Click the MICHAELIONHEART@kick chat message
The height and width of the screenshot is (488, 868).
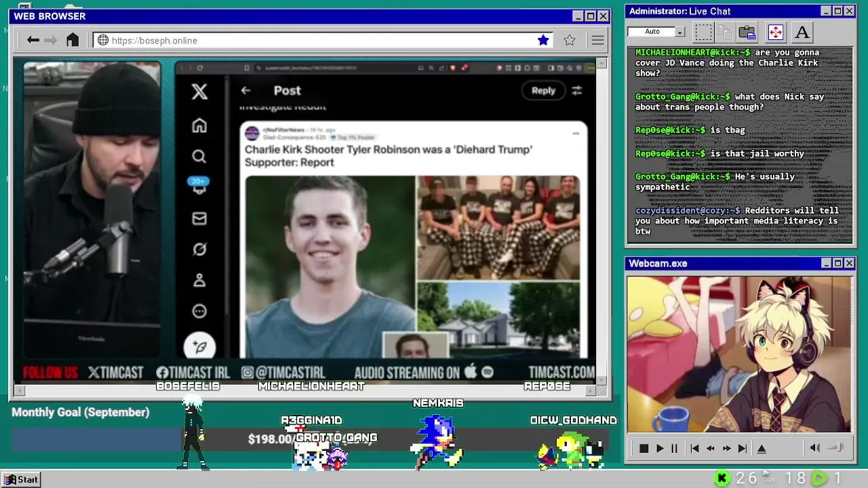tap(727, 62)
